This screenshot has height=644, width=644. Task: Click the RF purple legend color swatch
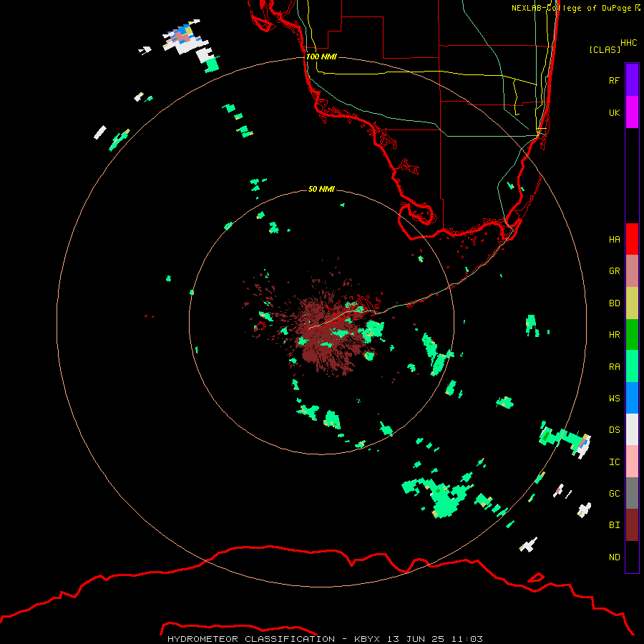[632, 80]
